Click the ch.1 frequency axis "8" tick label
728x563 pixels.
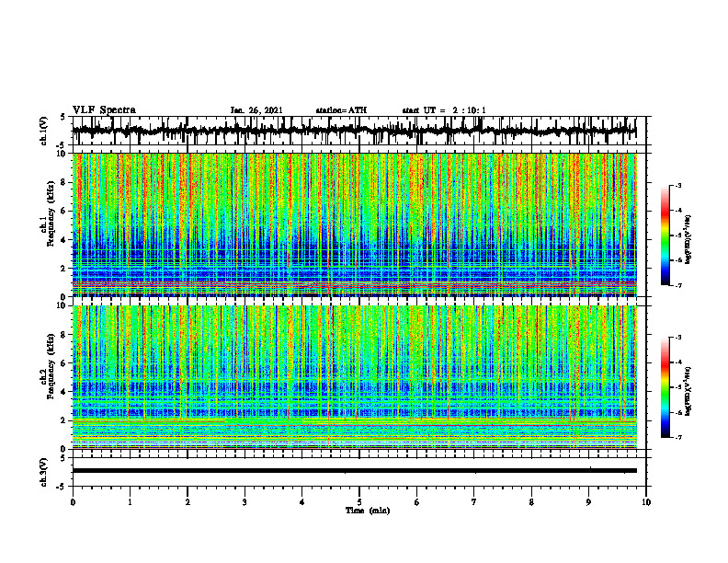64,182
